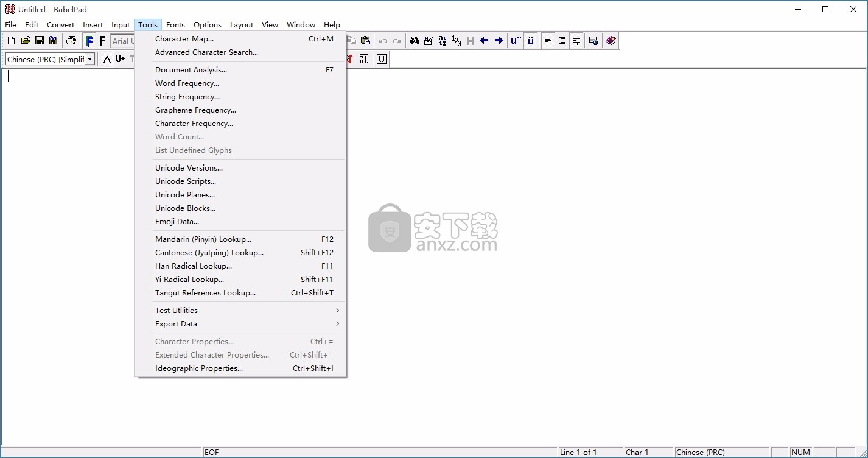Click the U+ code point icon
Viewport: 868px width, 458px height.
(x=121, y=59)
